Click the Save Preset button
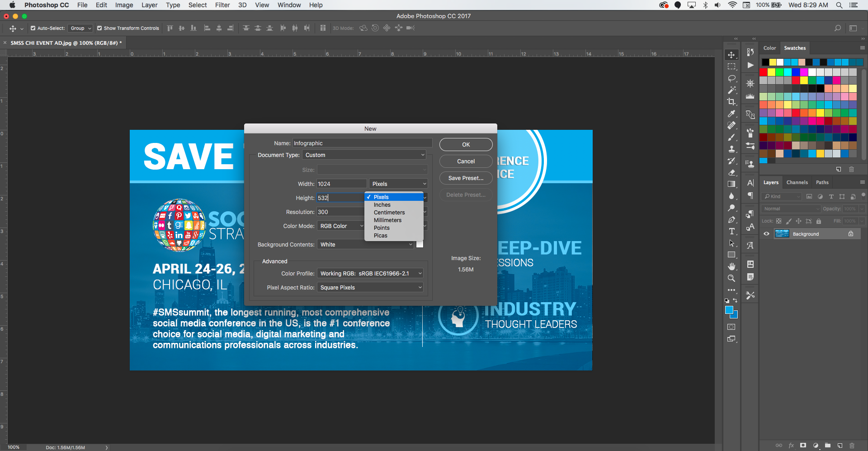The image size is (868, 451). [x=466, y=178]
